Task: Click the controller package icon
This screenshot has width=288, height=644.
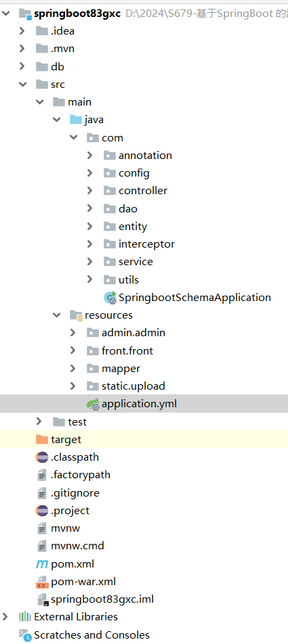Action: [x=110, y=191]
